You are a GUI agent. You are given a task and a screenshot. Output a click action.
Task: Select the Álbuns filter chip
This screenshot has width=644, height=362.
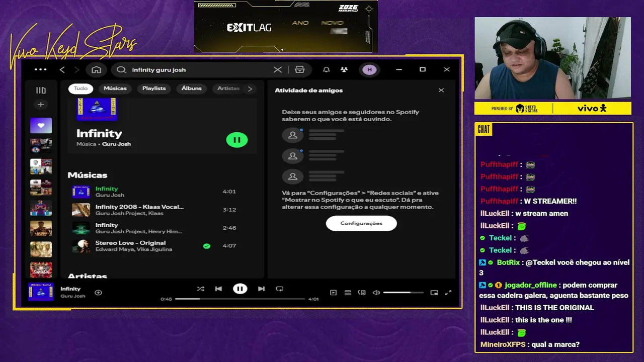tap(192, 88)
